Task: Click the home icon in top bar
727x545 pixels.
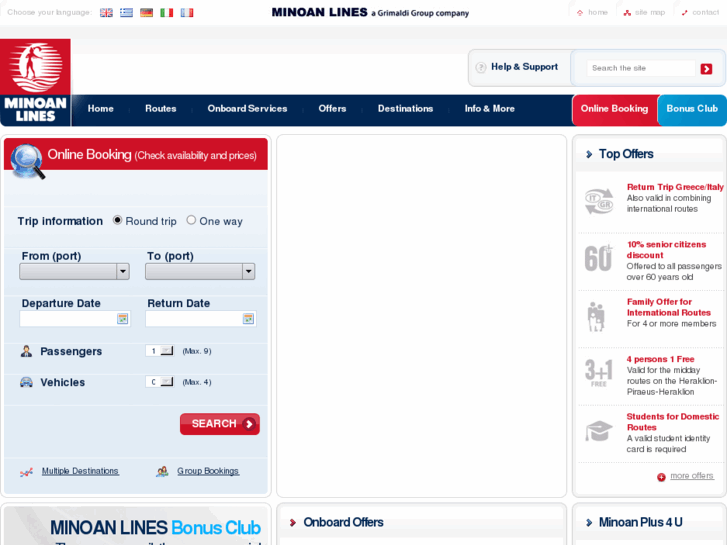Action: pos(580,13)
